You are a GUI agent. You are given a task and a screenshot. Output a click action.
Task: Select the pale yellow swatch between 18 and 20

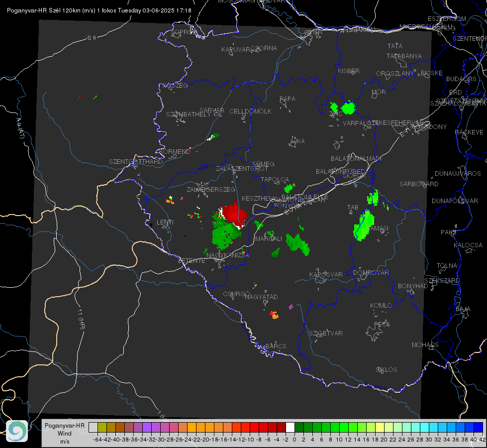point(380,427)
